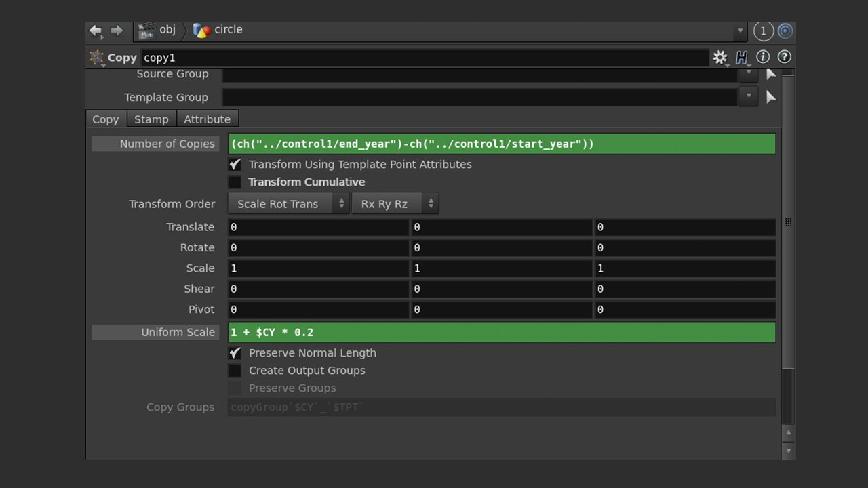Click the Translate Y field
The image size is (868, 488).
(502, 227)
